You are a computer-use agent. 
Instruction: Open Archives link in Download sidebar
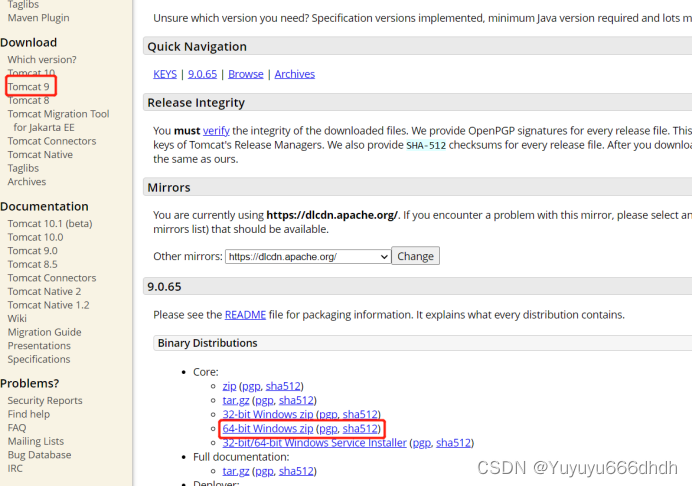point(26,181)
